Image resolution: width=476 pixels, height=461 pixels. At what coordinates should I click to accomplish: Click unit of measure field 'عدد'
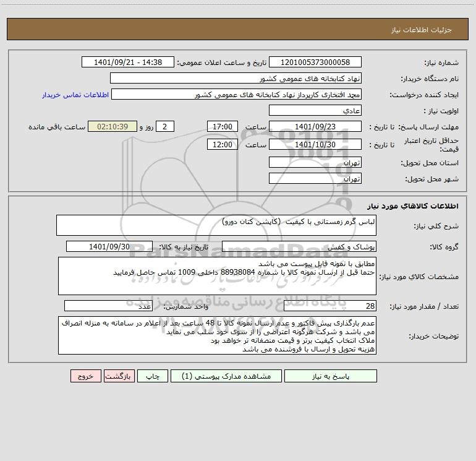click(x=108, y=306)
